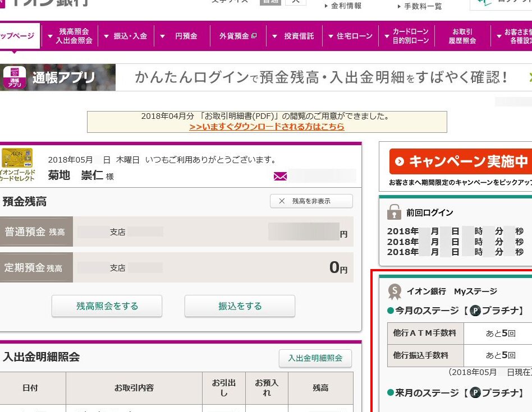Click the いますぐダウンロード PDF statement link
This screenshot has width=532, height=412.
click(x=267, y=127)
